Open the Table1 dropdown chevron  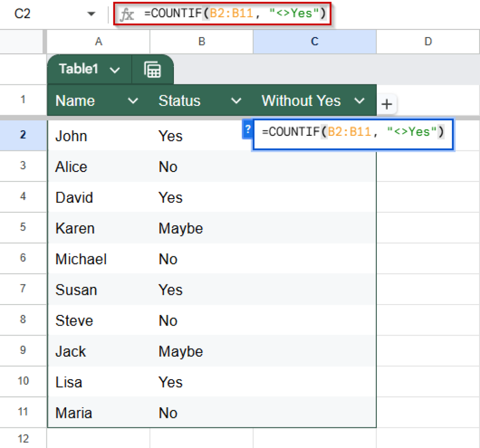click(114, 69)
